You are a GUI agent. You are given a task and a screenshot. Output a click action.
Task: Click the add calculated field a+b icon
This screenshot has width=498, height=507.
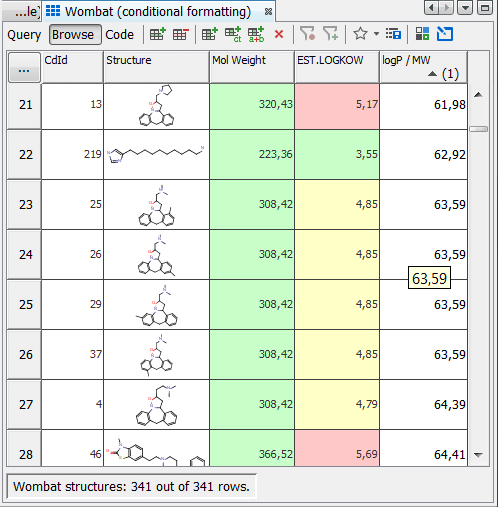256,35
